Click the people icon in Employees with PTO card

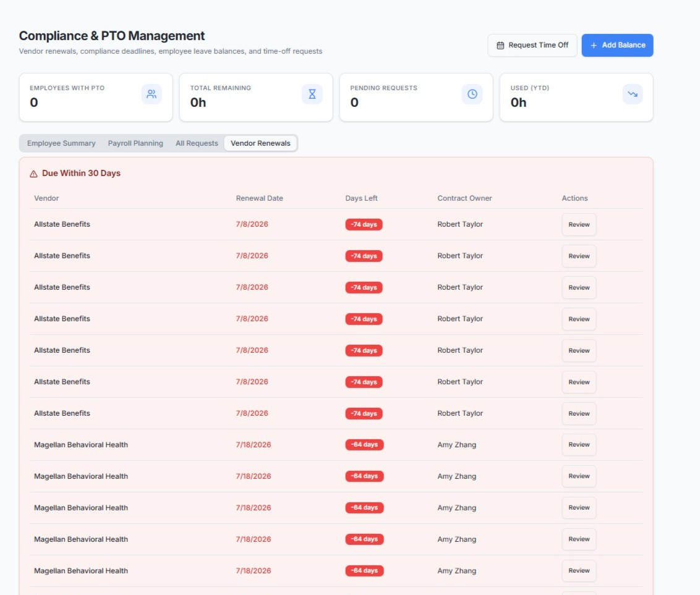pos(152,94)
